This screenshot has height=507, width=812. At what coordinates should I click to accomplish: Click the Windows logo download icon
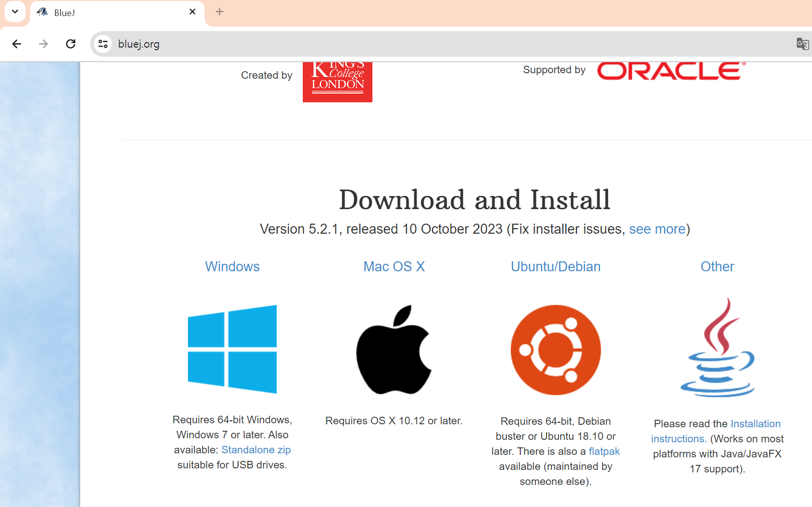pos(232,349)
